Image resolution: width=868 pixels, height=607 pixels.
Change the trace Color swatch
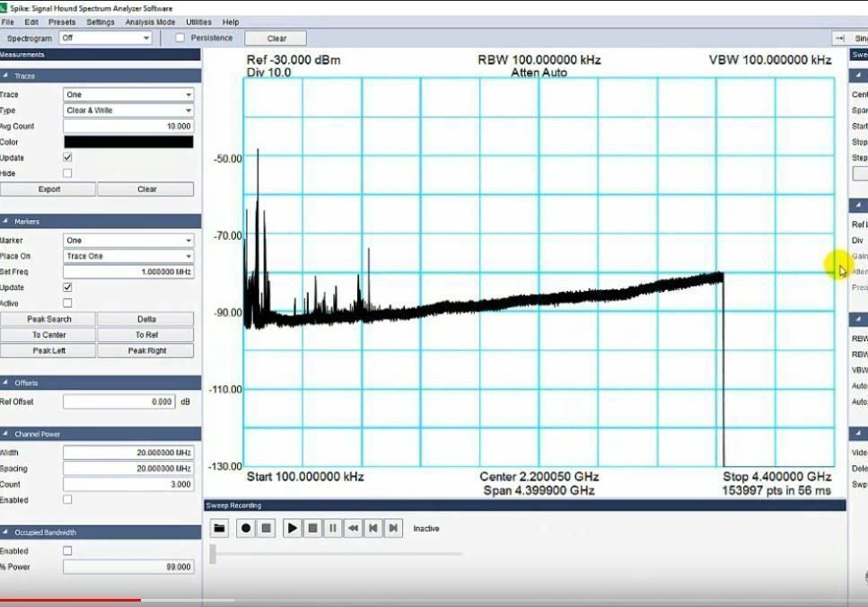(127, 142)
